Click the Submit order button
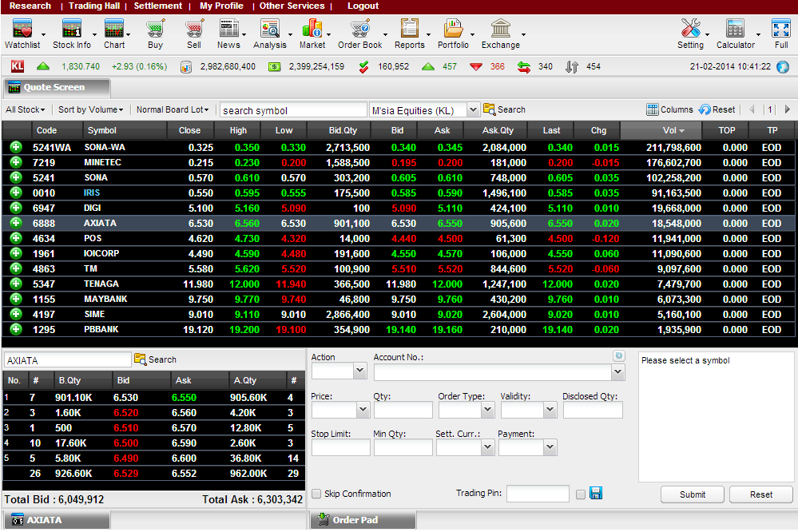This screenshot has height=532, width=798. coord(692,494)
